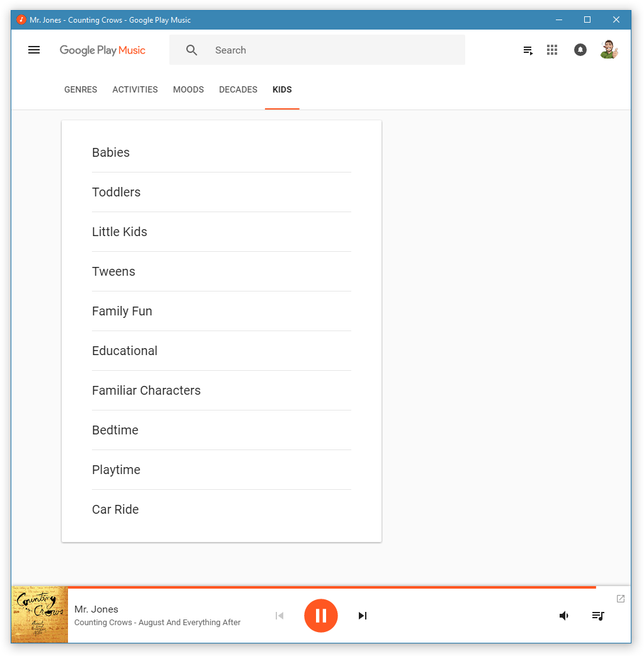Open the Google apps grid
The height and width of the screenshot is (656, 644).
(552, 50)
